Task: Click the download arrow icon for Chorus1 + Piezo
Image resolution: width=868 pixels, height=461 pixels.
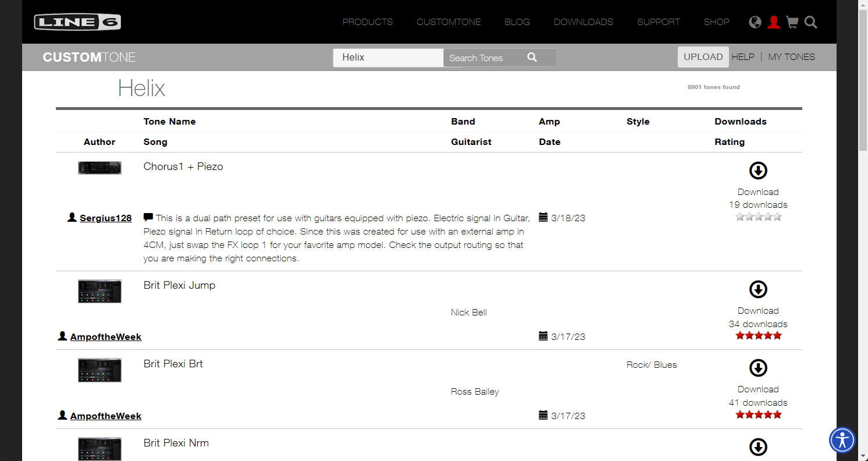Action: pos(758,171)
